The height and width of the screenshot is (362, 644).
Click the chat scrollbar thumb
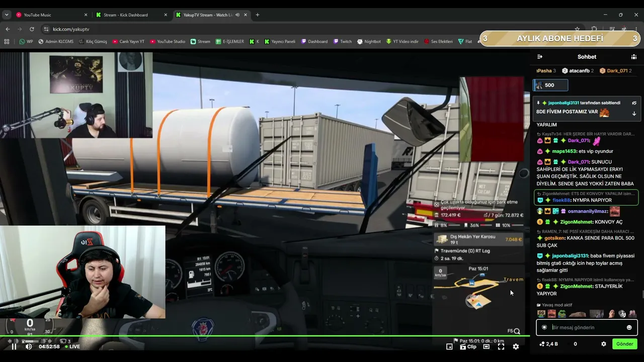pos(642,295)
